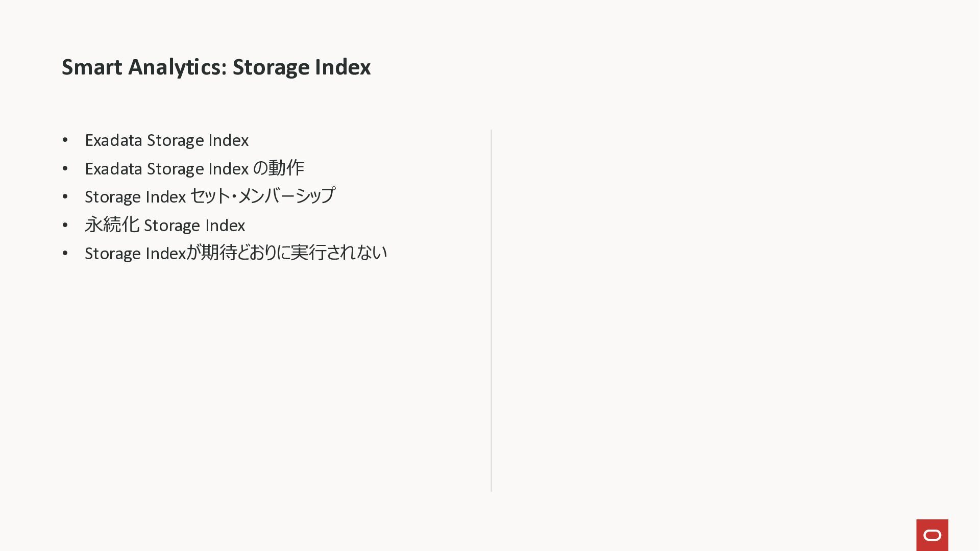Viewport: 980px width, 551px height.
Task: Click the empty content area right of divider
Action: point(715,306)
